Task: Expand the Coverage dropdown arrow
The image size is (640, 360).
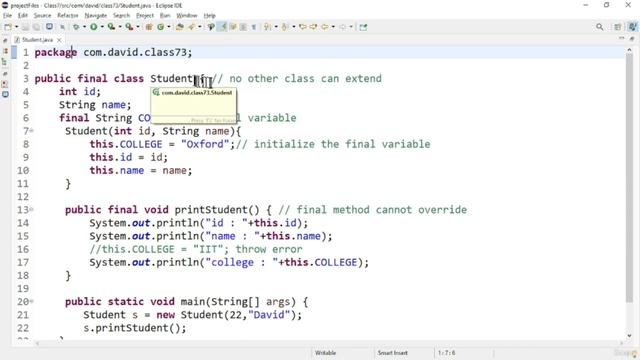Action: point(120,27)
